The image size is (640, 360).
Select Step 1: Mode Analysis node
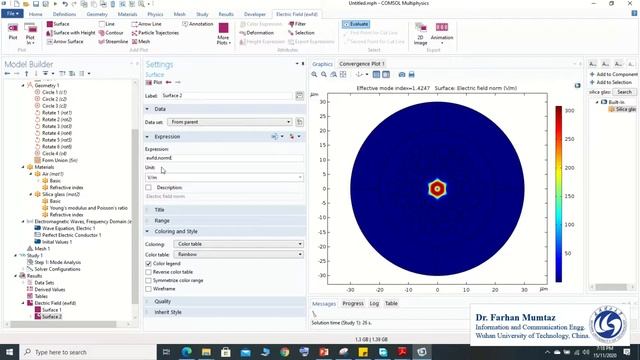click(57, 262)
